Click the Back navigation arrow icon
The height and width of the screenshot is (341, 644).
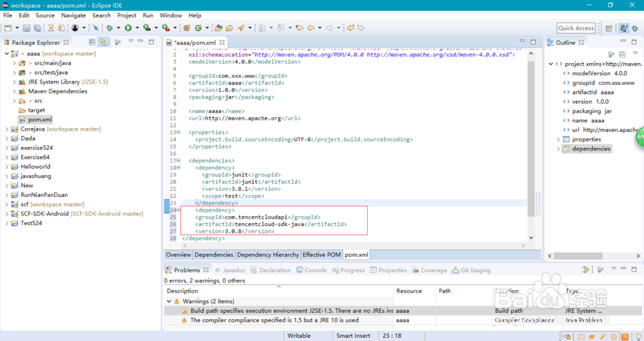[311, 28]
